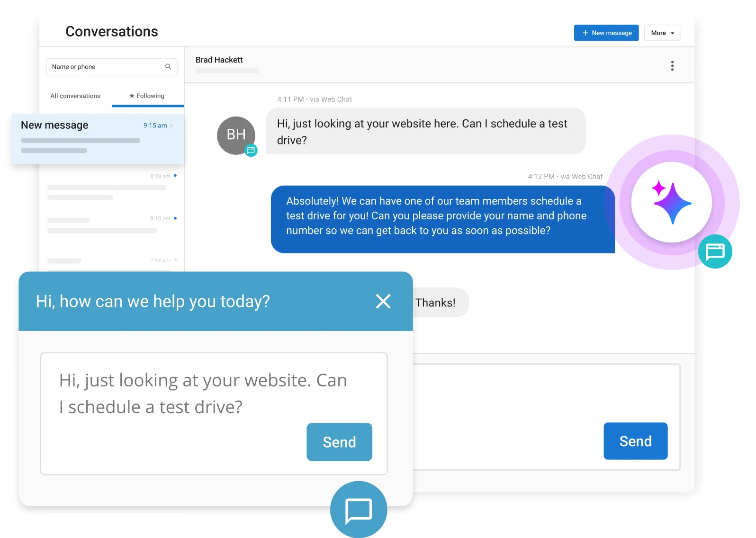Switch to All conversations tab
Viewport: 756px width, 538px height.
[x=75, y=96]
